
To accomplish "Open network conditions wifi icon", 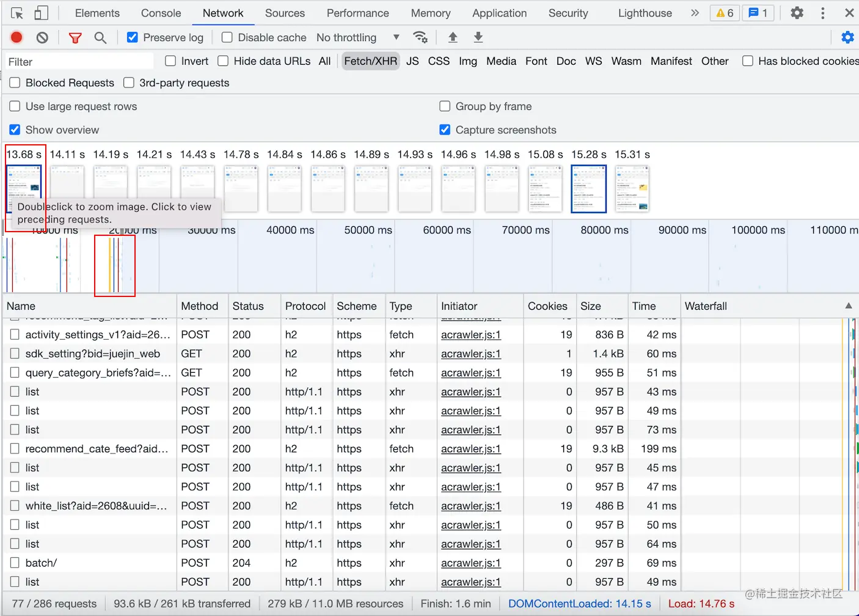I will [x=420, y=37].
